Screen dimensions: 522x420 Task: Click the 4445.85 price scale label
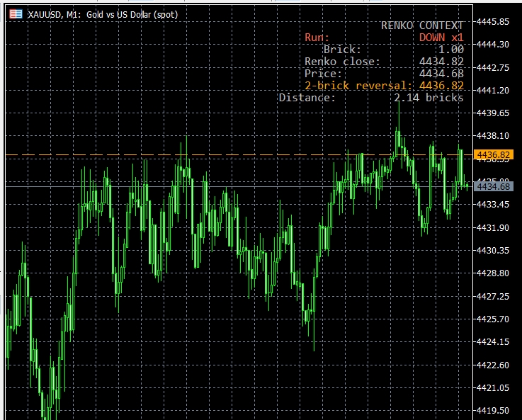click(x=493, y=22)
